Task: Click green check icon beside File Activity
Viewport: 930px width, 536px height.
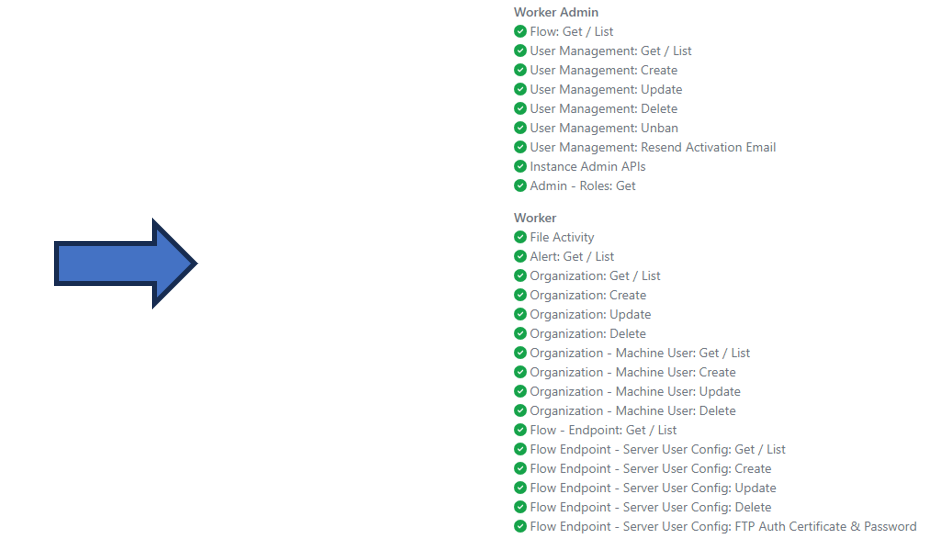Action: click(520, 237)
